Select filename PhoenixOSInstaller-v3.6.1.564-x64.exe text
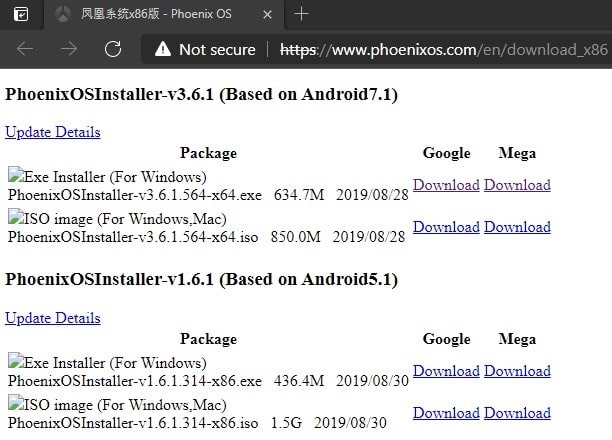 click(x=135, y=195)
